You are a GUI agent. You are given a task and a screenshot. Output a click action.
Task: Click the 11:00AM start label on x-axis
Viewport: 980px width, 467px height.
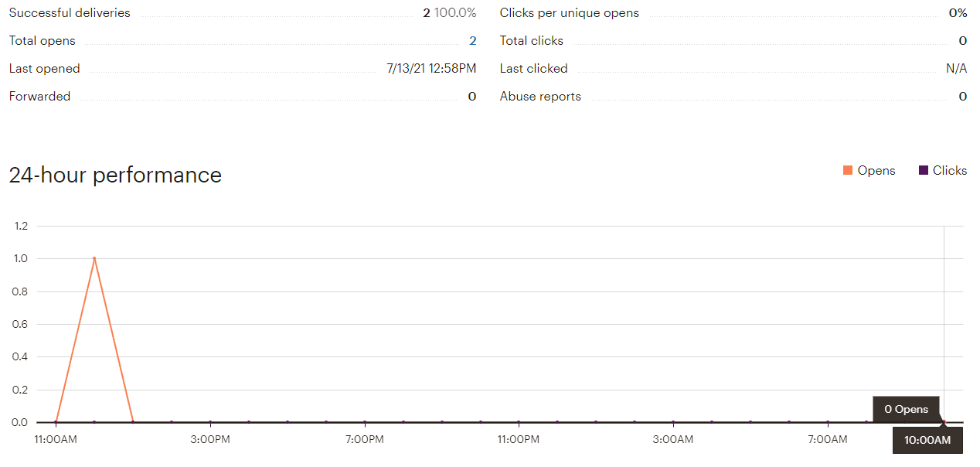[56, 440]
